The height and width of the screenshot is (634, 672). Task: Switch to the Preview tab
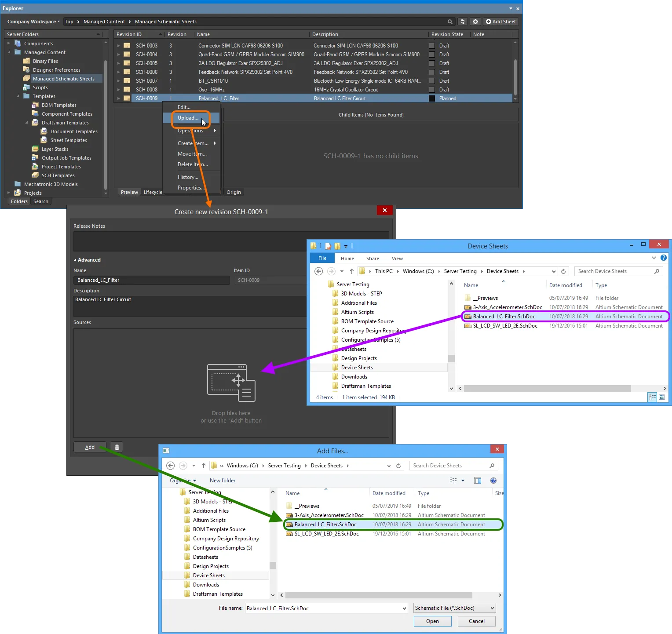(x=129, y=192)
